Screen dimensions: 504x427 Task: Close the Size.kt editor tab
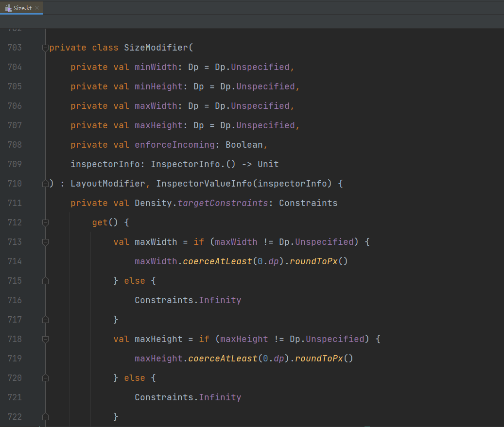pyautogui.click(x=38, y=8)
